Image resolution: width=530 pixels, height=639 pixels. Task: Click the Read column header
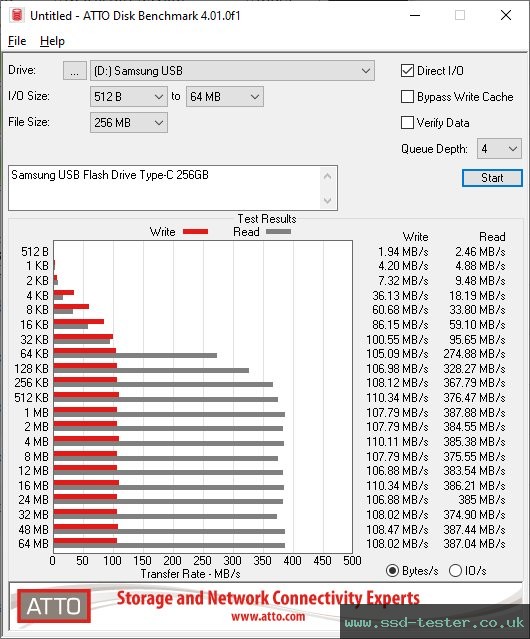pos(492,237)
